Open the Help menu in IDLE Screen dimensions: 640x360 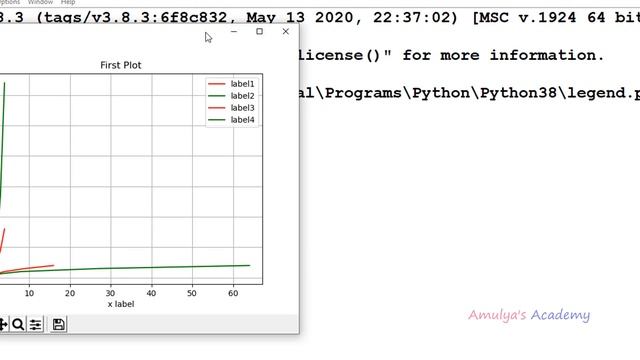coord(68,2)
